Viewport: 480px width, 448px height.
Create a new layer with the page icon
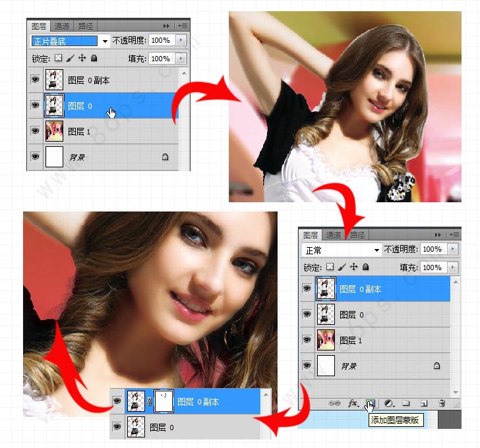(x=424, y=403)
